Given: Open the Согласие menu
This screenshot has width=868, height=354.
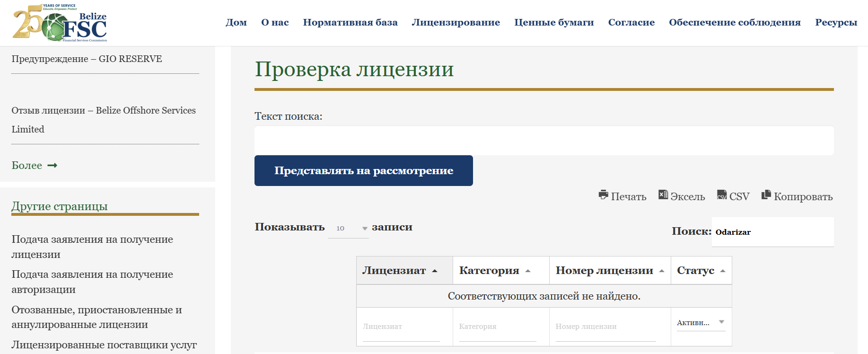Looking at the screenshot, I should pyautogui.click(x=631, y=22).
